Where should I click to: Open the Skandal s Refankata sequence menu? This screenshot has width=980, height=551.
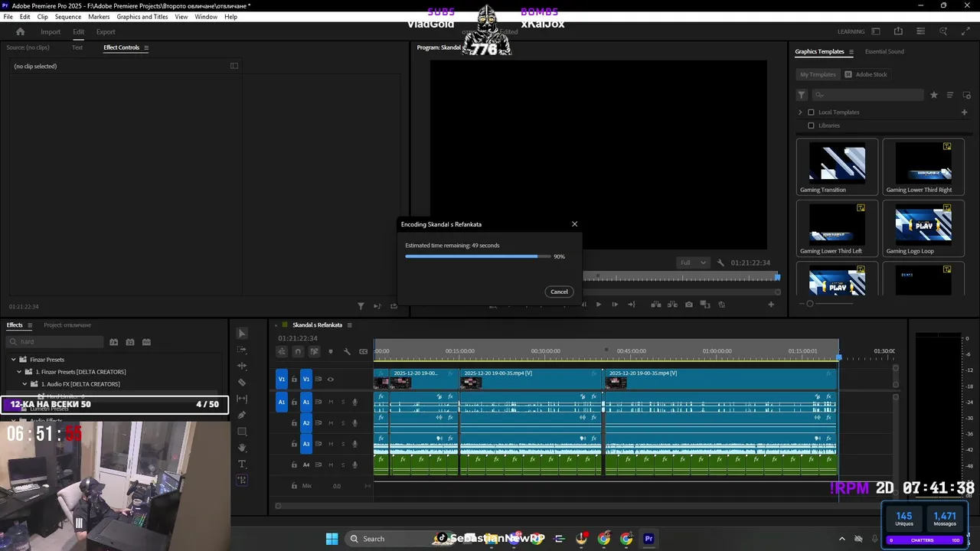[x=349, y=325]
